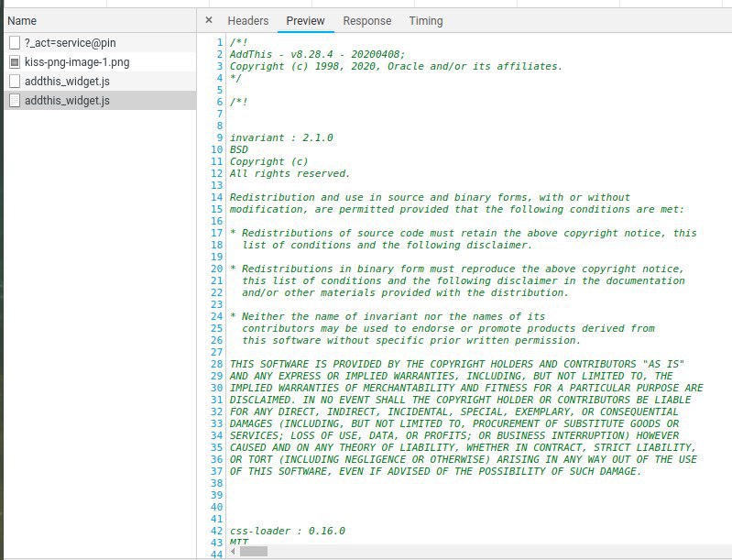Click line '* Neither the name of invariant'
The image size is (732, 560).
pos(388,316)
